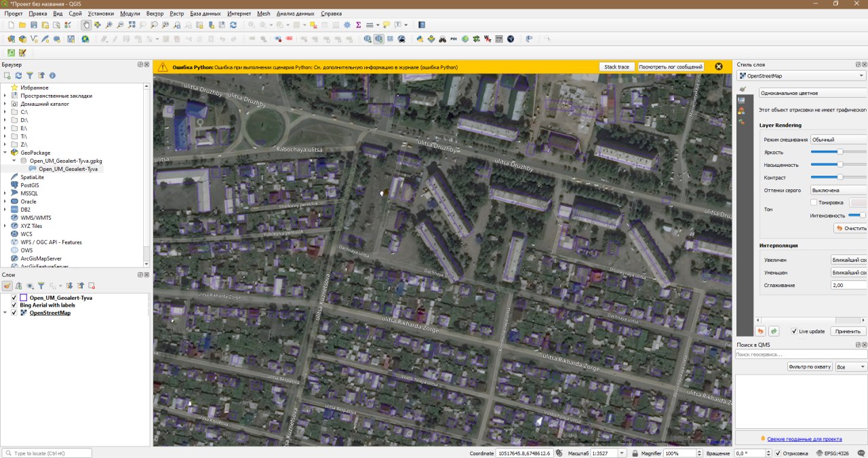Select the Pan Map hand tool

pyautogui.click(x=86, y=25)
